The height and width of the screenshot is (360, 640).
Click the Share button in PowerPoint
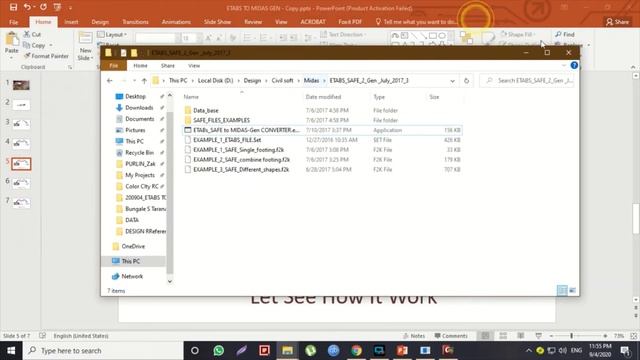click(617, 22)
